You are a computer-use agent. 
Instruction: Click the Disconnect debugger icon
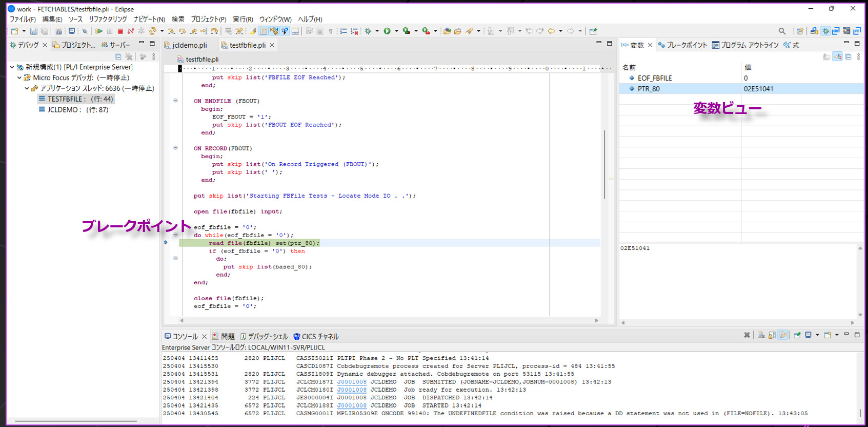tap(131, 31)
